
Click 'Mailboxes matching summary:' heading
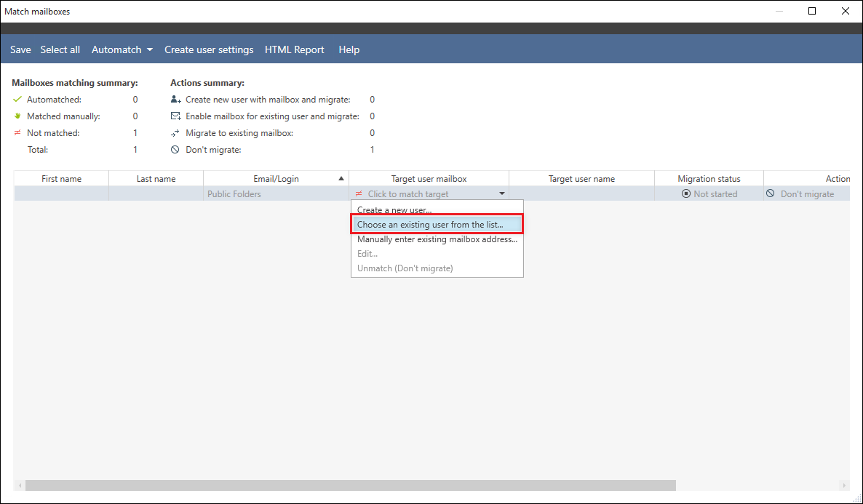tap(75, 82)
